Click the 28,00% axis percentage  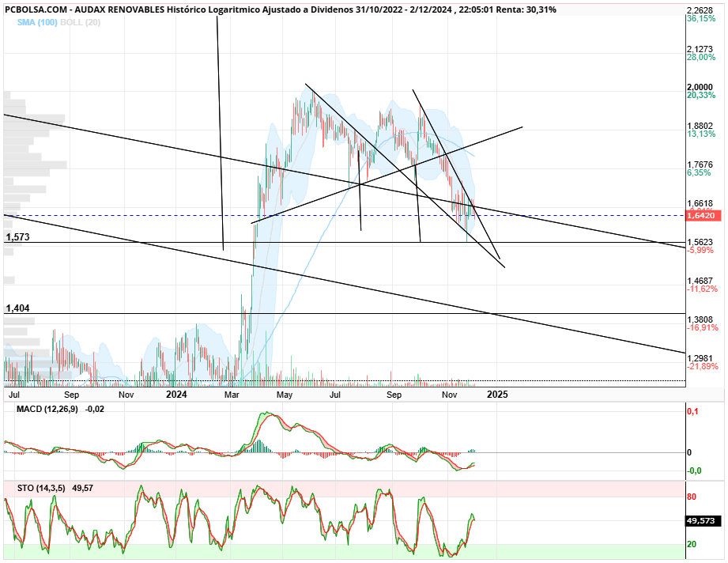pyautogui.click(x=701, y=57)
